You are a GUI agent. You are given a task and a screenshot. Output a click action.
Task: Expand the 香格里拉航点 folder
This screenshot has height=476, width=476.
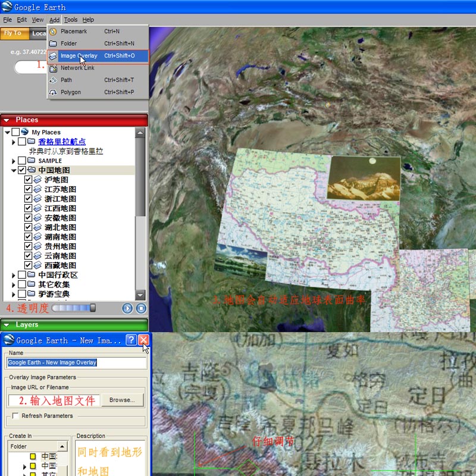13,142
